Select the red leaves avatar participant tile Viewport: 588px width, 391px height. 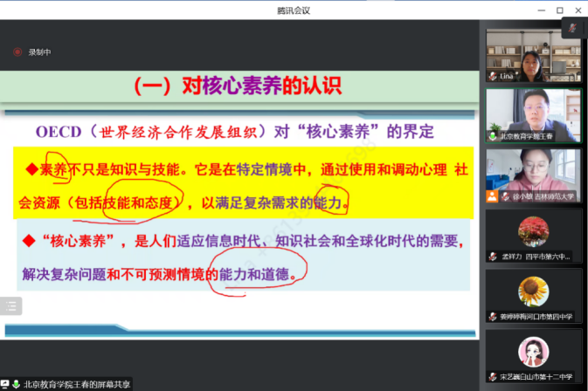tap(533, 230)
